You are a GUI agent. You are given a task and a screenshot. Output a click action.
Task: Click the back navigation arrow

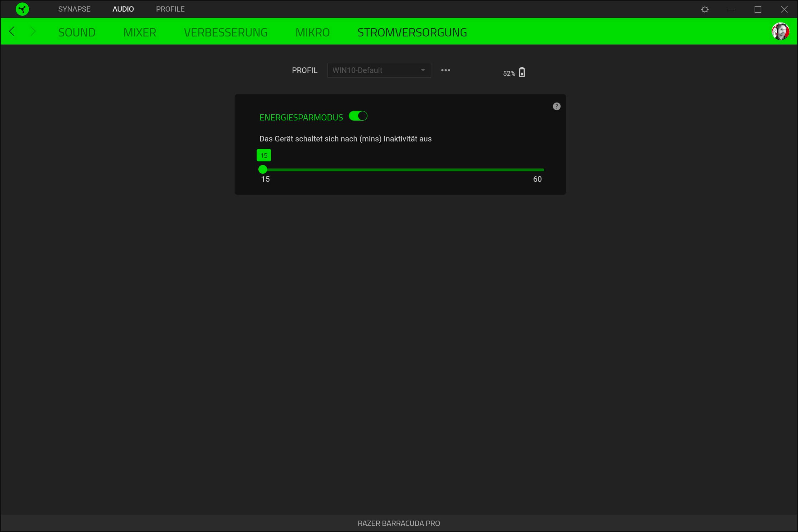pyautogui.click(x=12, y=31)
